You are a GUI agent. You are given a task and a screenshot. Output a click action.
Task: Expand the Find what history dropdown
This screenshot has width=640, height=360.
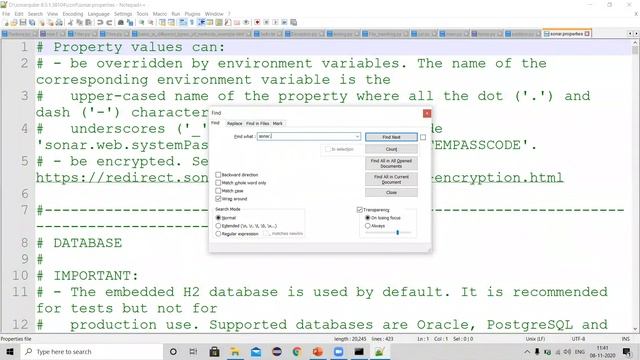pos(357,136)
